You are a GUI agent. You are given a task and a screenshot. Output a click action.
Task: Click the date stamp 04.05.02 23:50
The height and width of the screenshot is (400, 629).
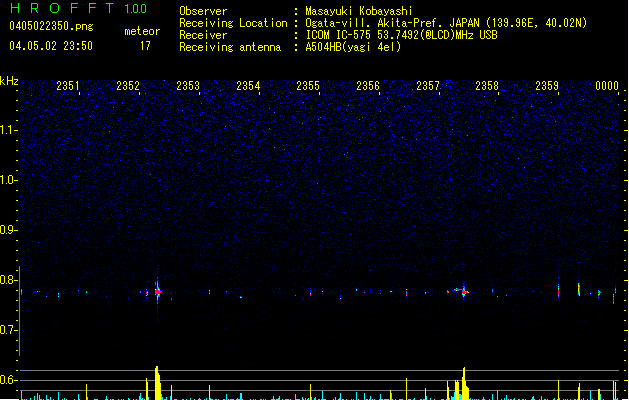click(x=51, y=46)
